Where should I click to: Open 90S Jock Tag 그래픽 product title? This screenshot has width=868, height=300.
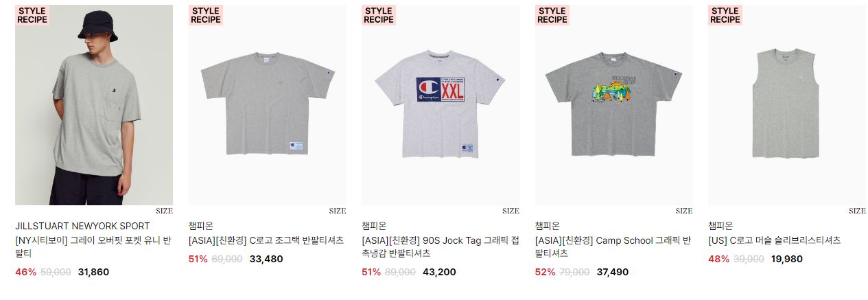coord(440,247)
